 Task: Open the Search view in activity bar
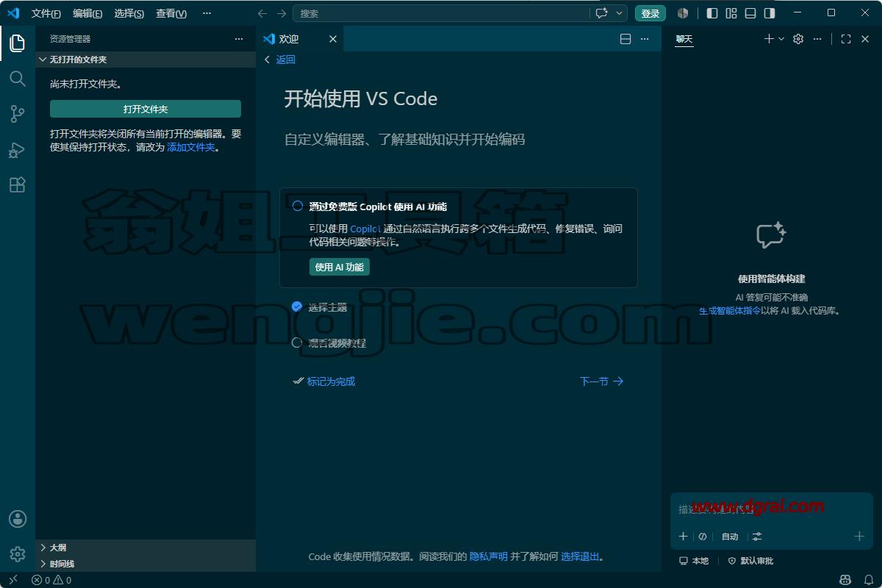click(18, 79)
